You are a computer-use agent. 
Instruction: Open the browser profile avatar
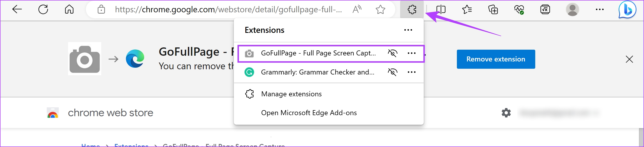573,10
